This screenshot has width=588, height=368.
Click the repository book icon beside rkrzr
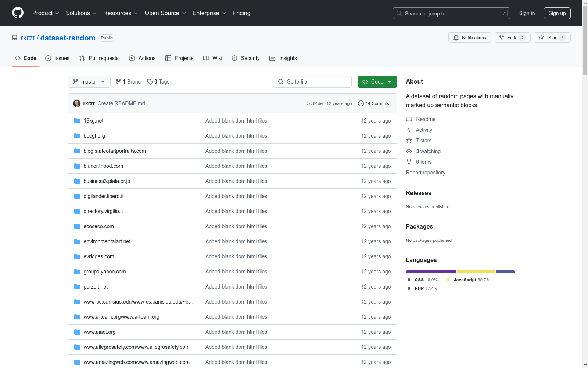tap(15, 38)
